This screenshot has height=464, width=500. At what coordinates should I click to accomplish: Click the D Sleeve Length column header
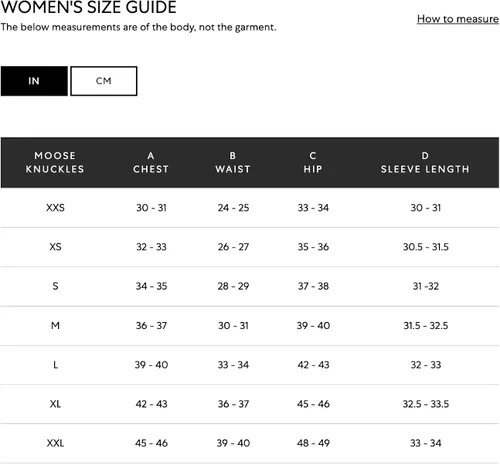point(425,162)
